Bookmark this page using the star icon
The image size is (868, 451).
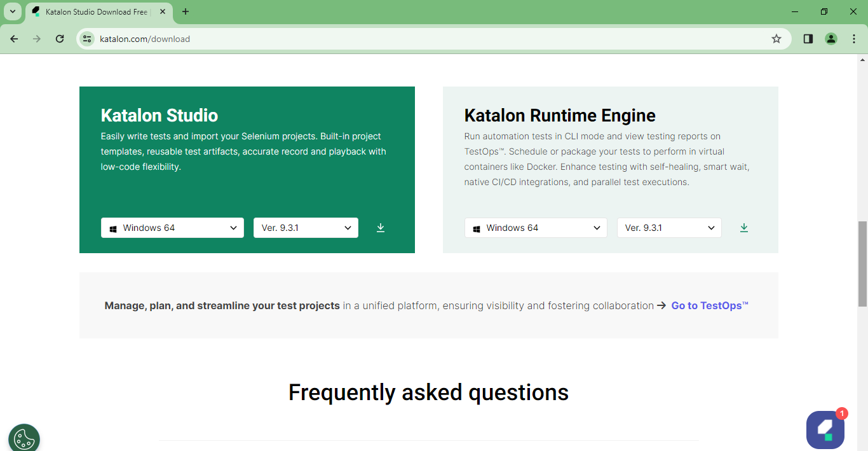pyautogui.click(x=776, y=39)
